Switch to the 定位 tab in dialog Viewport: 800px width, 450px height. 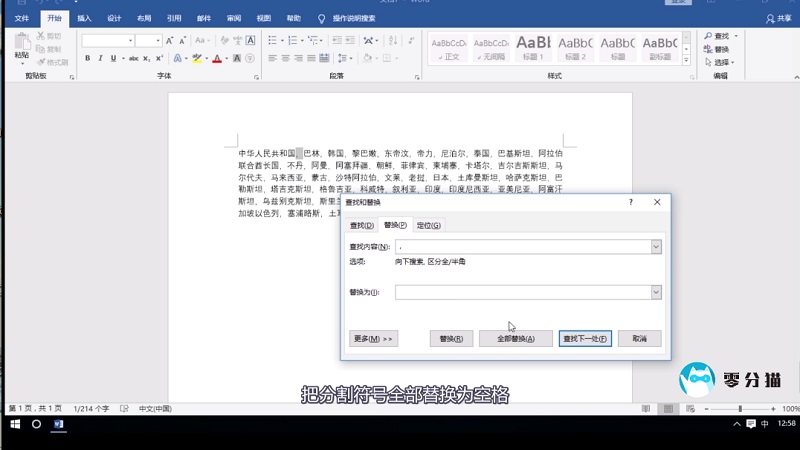coord(429,225)
